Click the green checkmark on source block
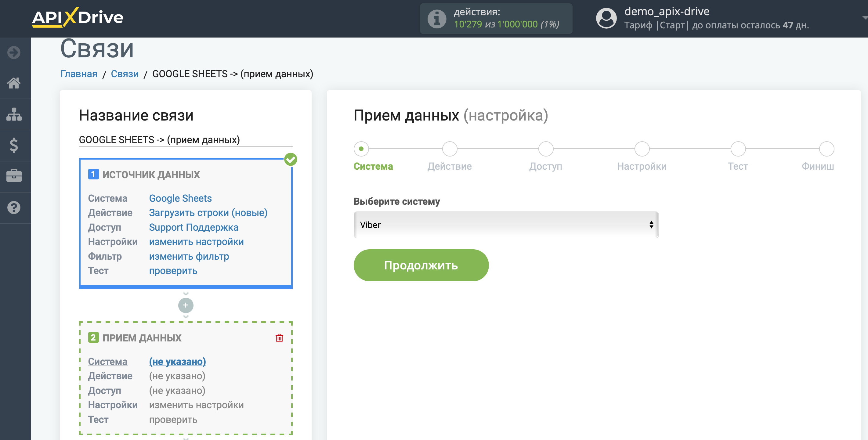The height and width of the screenshot is (440, 868). click(x=291, y=159)
